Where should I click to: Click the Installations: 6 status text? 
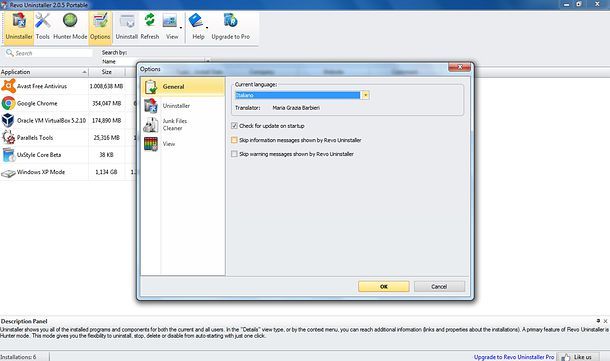(18, 357)
